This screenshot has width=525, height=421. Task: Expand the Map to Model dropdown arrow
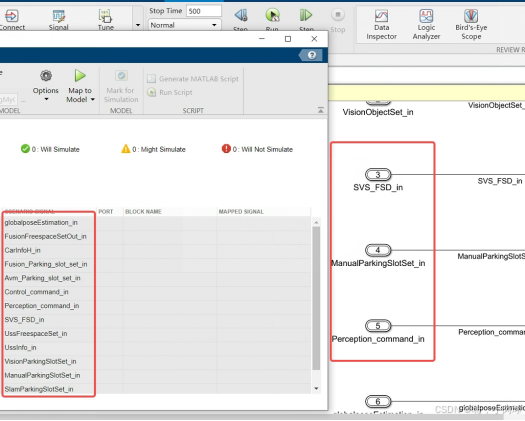(93, 99)
